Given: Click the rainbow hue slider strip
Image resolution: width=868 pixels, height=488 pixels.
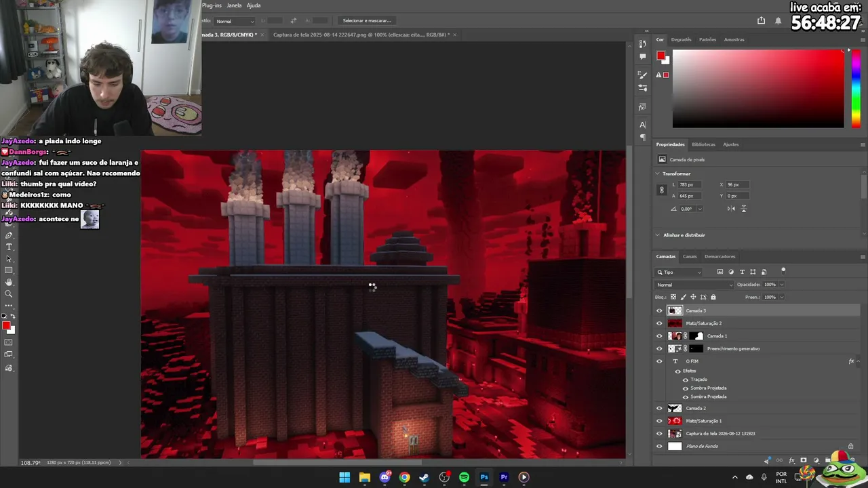Looking at the screenshot, I should [856, 88].
